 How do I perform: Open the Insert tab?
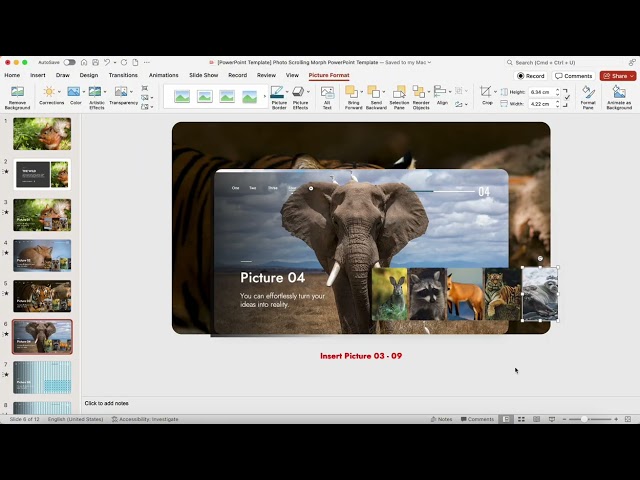click(38, 75)
